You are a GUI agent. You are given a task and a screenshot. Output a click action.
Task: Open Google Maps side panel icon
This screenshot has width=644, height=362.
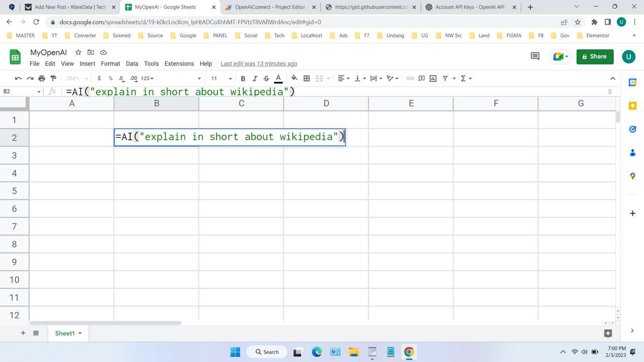[x=632, y=176]
